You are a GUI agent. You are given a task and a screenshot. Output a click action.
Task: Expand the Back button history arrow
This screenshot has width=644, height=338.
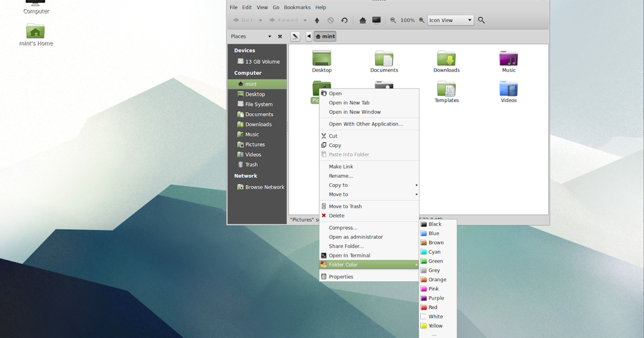[261, 20]
